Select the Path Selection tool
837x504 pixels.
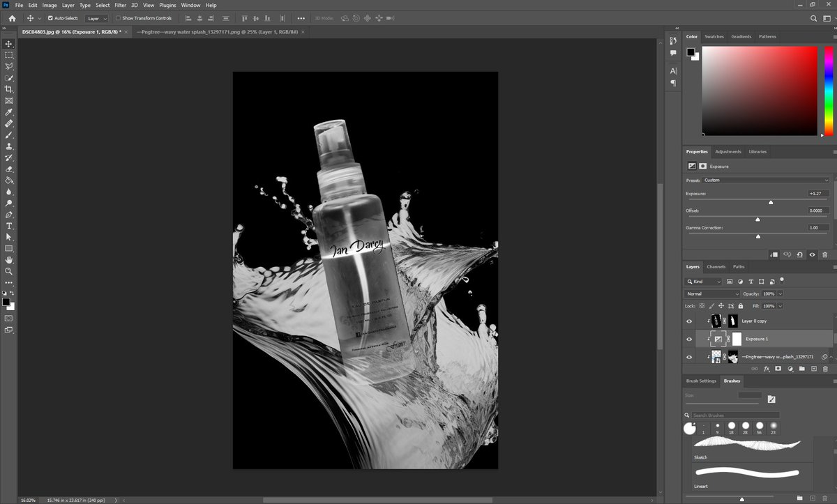[x=9, y=237]
